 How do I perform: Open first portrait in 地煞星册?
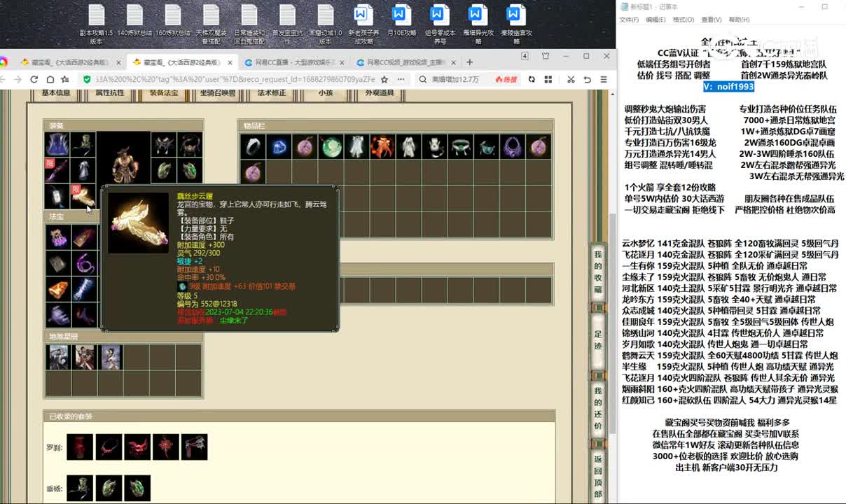pos(57,357)
